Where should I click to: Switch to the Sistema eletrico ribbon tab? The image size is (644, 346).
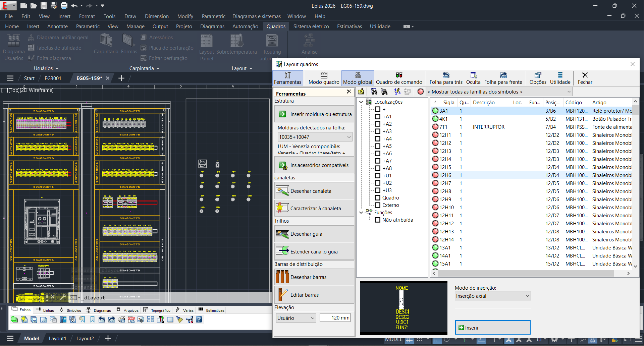coord(311,26)
